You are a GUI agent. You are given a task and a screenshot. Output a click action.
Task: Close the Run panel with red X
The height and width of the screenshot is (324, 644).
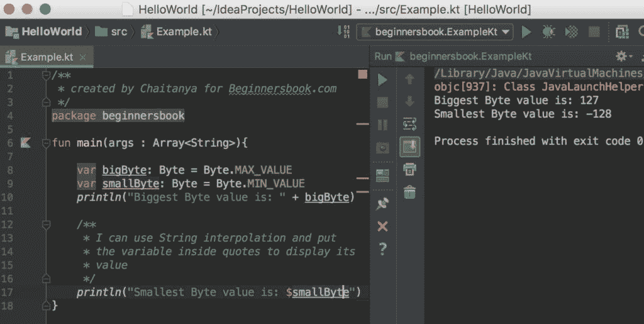[382, 226]
